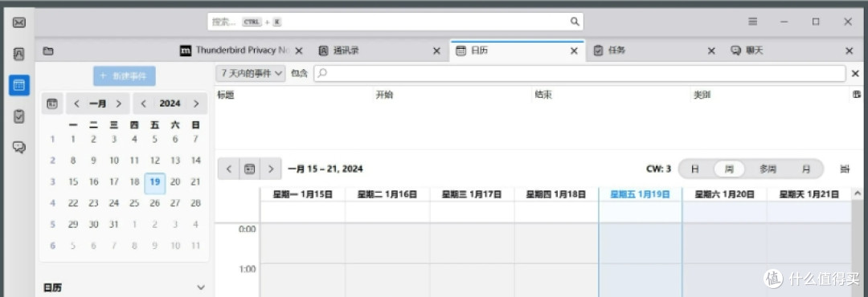Close the 日历 tab
This screenshot has height=297, width=868.
coord(574,51)
